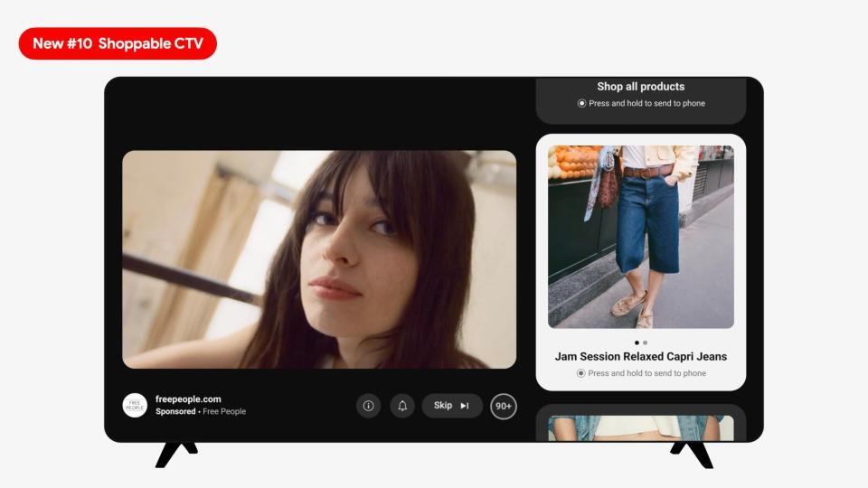
Task: Click Press and hold text under Capri Jeans
Action: pos(646,373)
